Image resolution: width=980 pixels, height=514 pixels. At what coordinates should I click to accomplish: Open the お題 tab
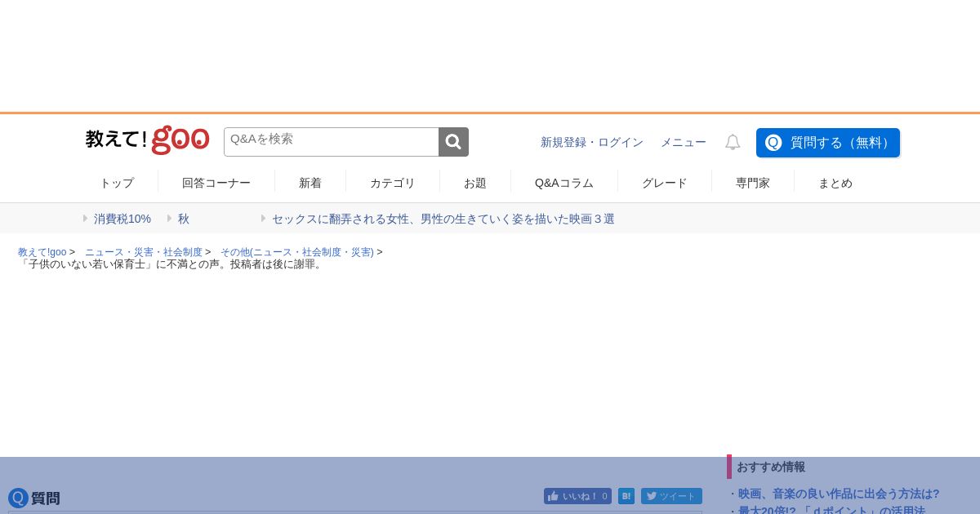coord(475,183)
